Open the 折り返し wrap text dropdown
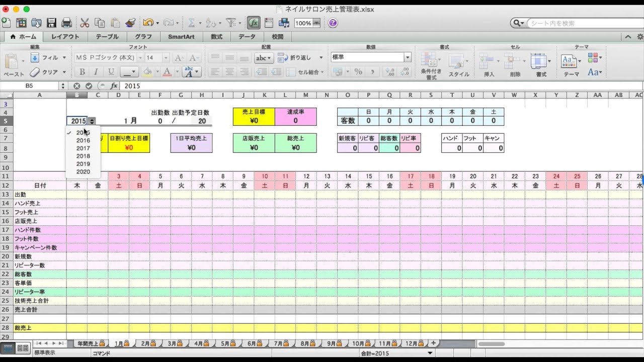644x362 pixels. tap(321, 58)
